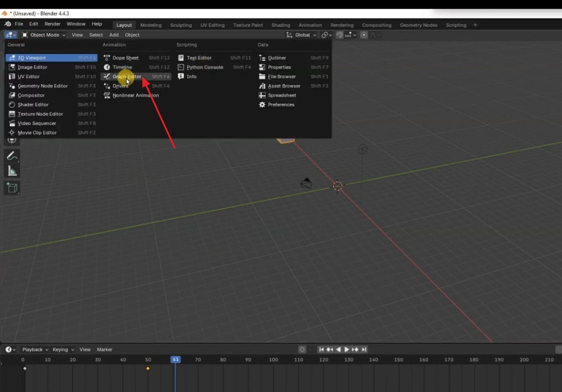Open timeline editor type dropdown
The image size is (562, 392).
click(11, 349)
